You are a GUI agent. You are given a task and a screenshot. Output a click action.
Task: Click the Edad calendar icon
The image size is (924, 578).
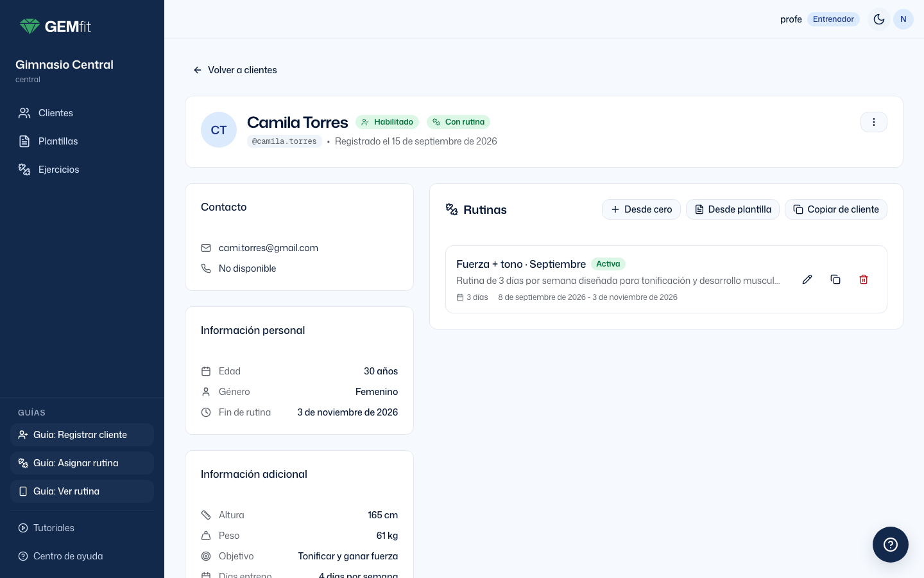pyautogui.click(x=206, y=371)
